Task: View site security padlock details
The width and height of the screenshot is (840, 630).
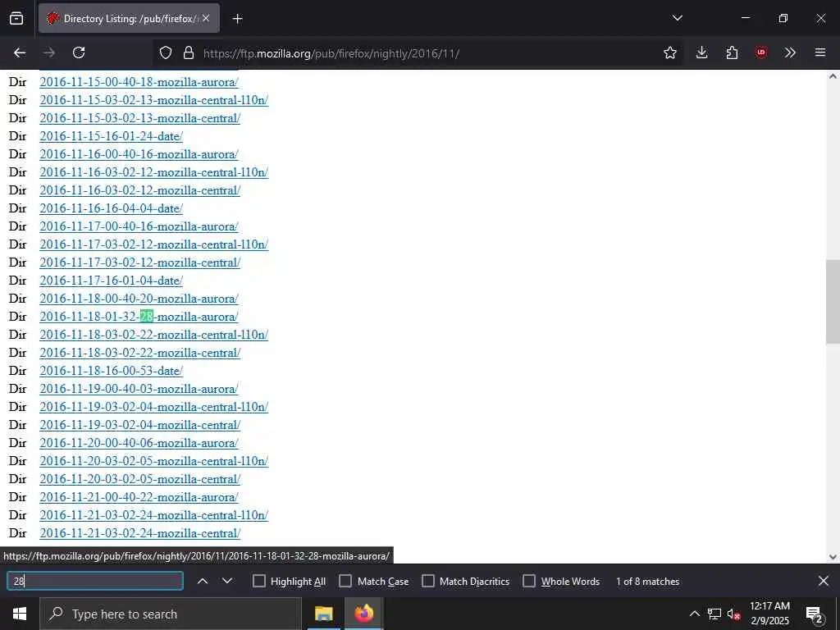Action: click(x=188, y=52)
